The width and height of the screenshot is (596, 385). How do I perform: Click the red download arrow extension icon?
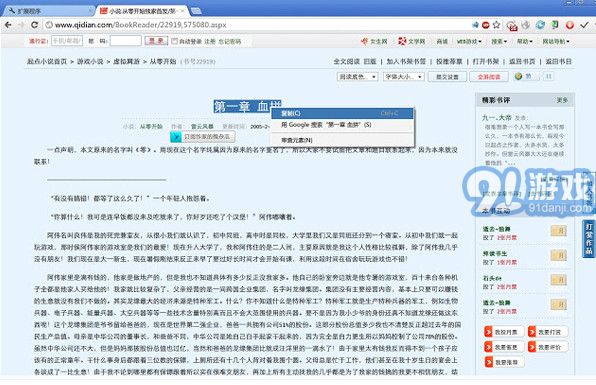click(x=569, y=25)
